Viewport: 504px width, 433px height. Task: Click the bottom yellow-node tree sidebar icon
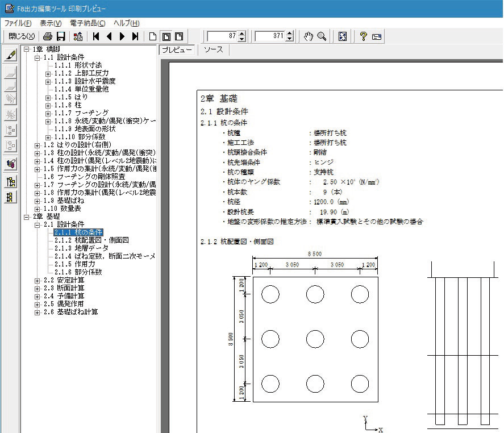pos(11,197)
